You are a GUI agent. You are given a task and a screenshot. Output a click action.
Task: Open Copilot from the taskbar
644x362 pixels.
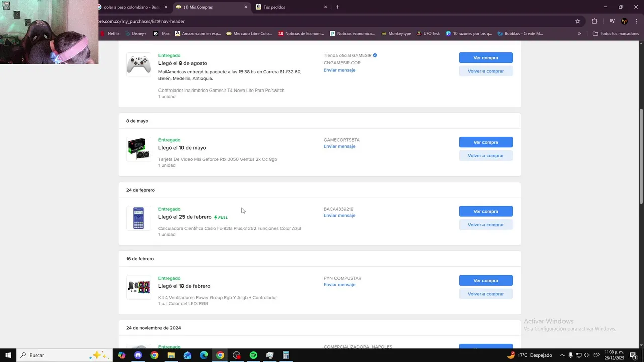[x=122, y=355]
